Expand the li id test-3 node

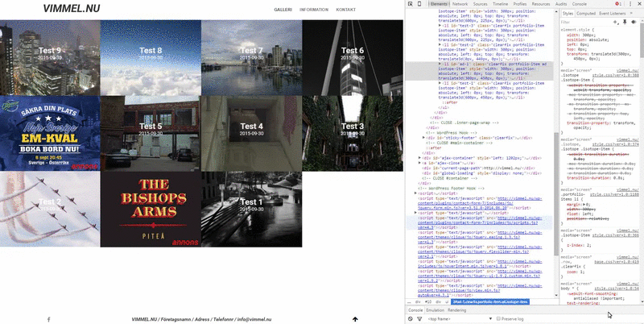tap(440, 26)
